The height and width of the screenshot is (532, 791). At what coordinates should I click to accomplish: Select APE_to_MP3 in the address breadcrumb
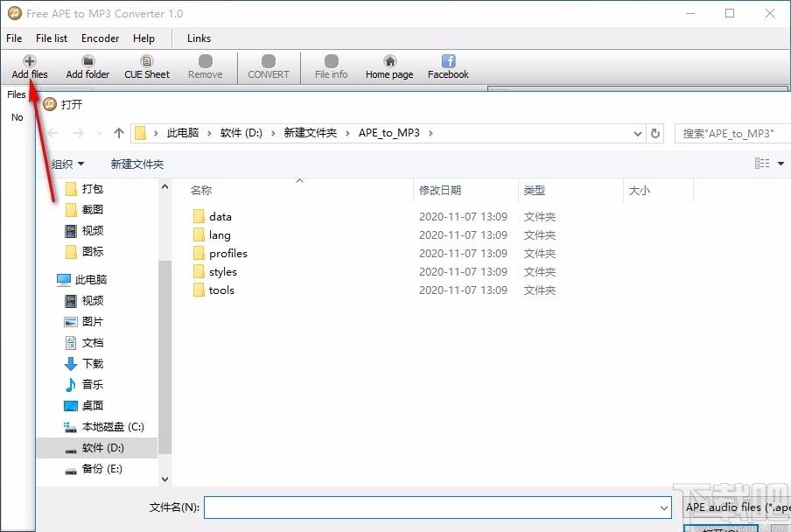389,133
